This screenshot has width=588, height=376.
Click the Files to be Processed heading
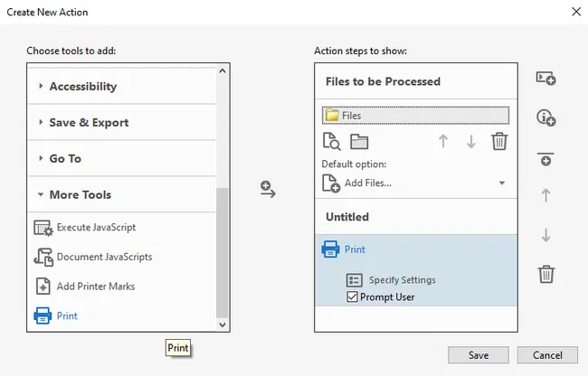click(x=383, y=81)
